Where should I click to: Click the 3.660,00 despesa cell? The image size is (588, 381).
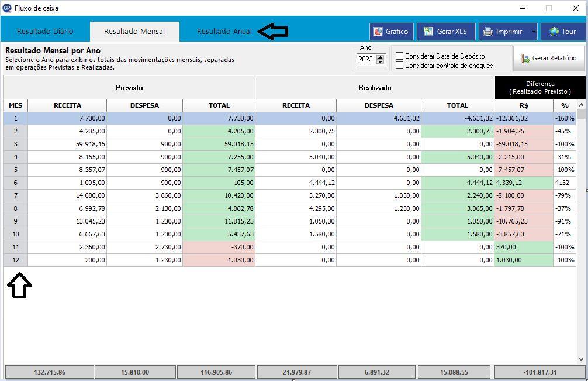pos(145,195)
